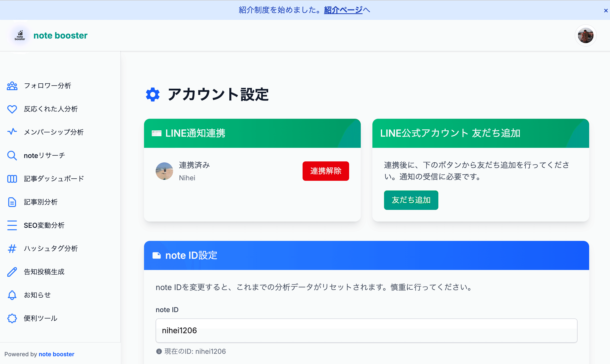
Task: Click the note booster header title
Action: click(x=60, y=36)
